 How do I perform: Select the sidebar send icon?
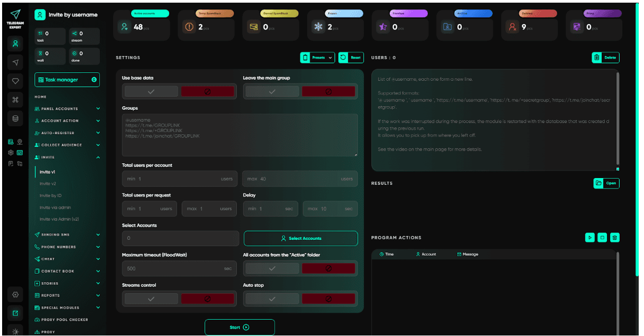coord(15,62)
